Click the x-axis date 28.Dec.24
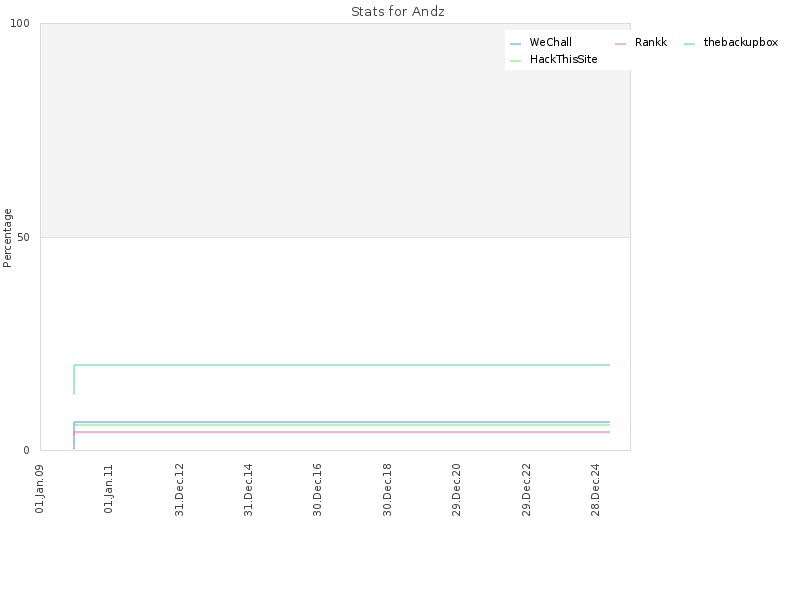 point(595,489)
